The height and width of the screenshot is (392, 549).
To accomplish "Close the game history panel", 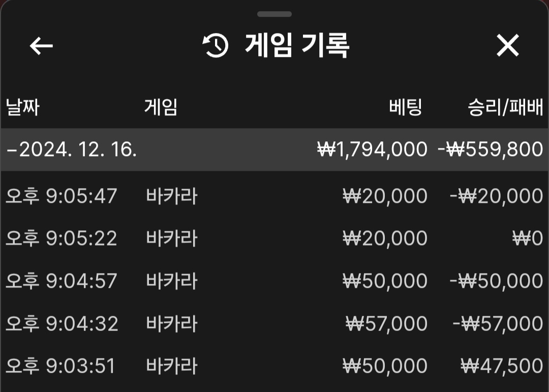I will pyautogui.click(x=507, y=45).
